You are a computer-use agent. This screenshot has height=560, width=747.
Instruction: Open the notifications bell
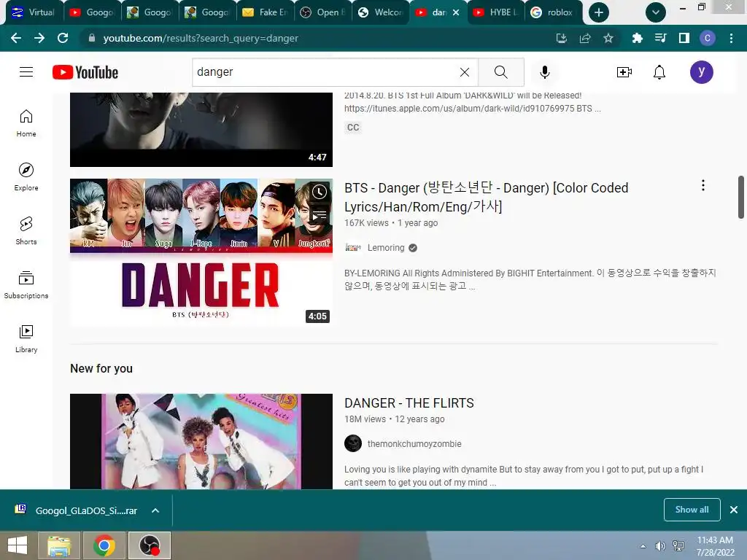tap(659, 72)
